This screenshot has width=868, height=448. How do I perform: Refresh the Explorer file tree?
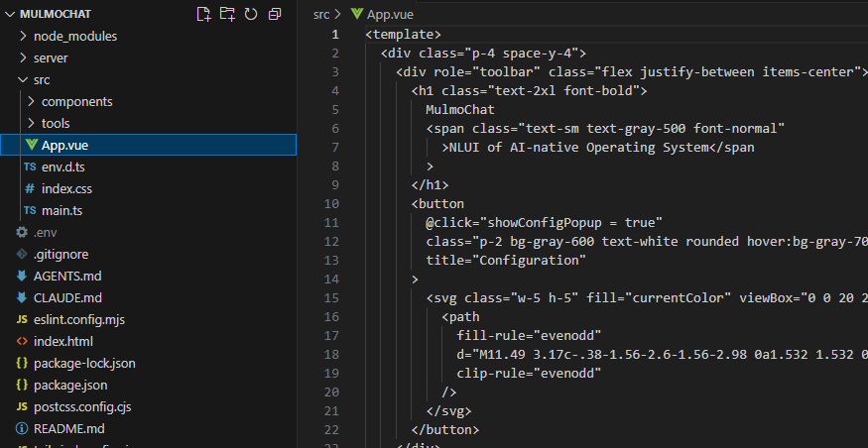pyautogui.click(x=251, y=14)
